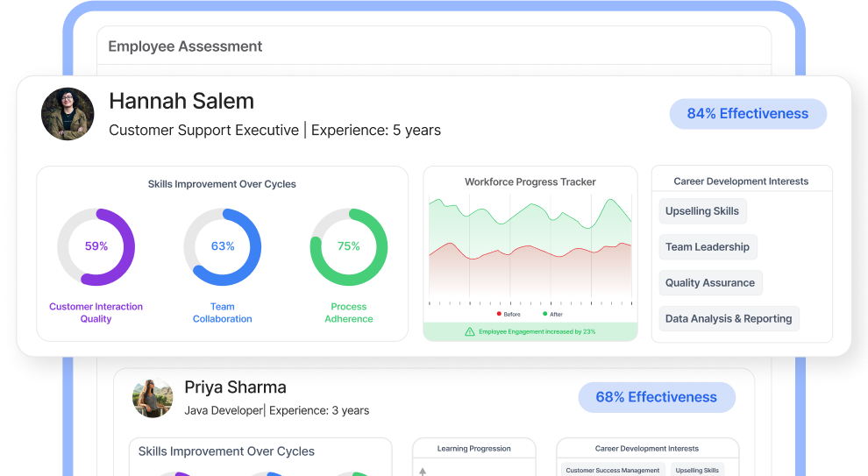Click the Learning Progression title
868x476 pixels.
473,448
